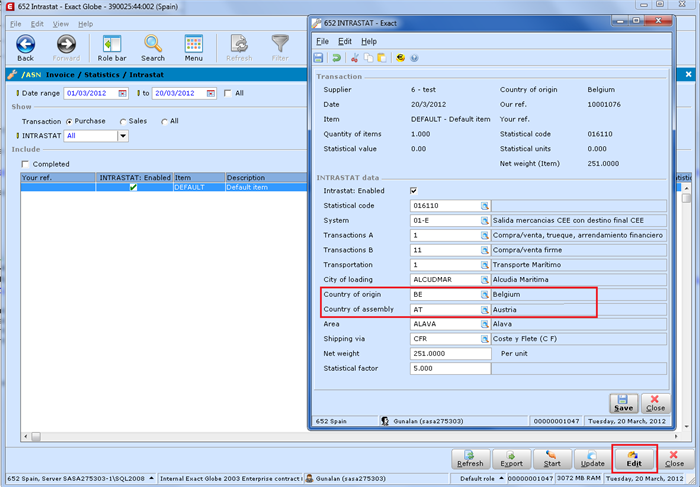
Task: Open the Search icon in toolbar
Action: pos(153,44)
